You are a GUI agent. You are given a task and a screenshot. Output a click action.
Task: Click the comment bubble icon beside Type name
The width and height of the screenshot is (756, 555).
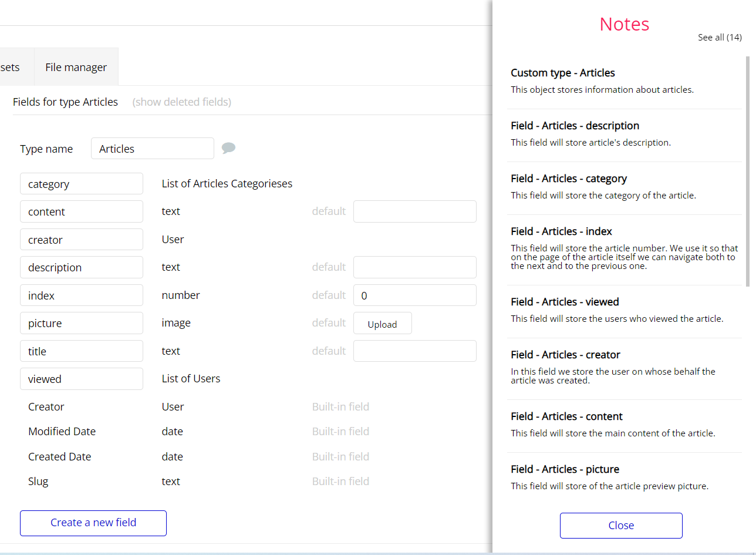pos(228,148)
